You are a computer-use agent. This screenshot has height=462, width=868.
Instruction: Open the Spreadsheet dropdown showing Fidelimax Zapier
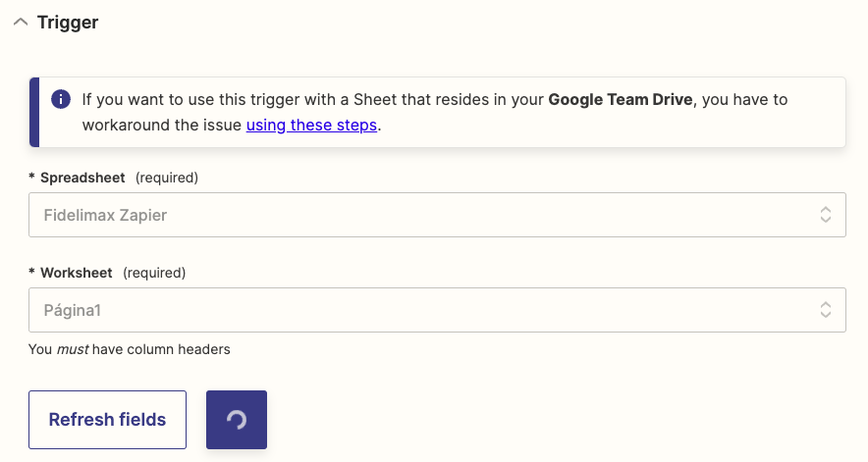click(x=422, y=215)
